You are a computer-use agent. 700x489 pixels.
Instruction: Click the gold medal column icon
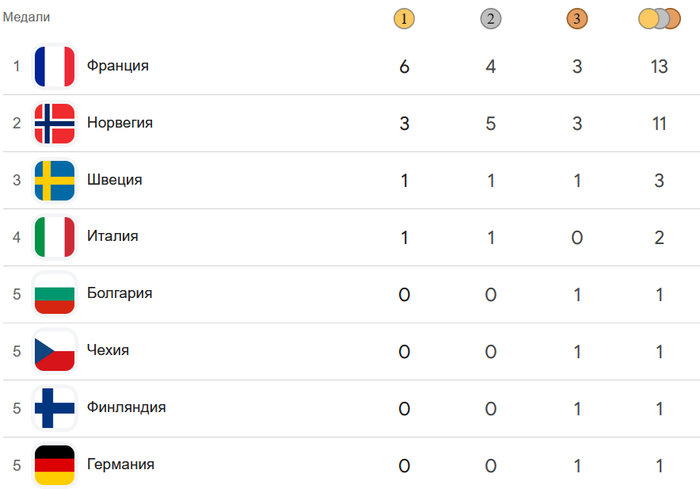pyautogui.click(x=404, y=18)
